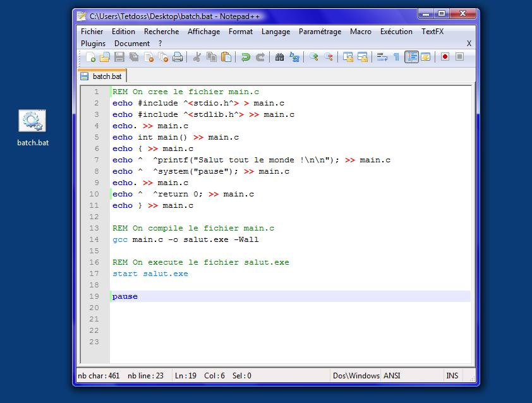Click the Undo green arrow icon

point(245,57)
